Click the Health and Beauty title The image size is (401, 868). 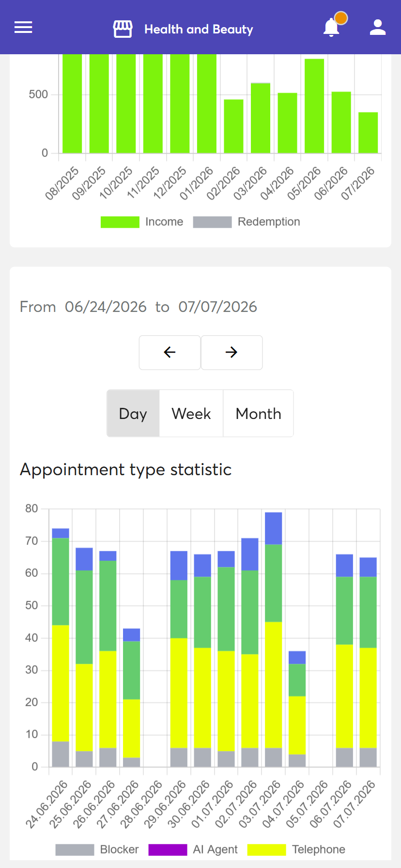pyautogui.click(x=199, y=29)
